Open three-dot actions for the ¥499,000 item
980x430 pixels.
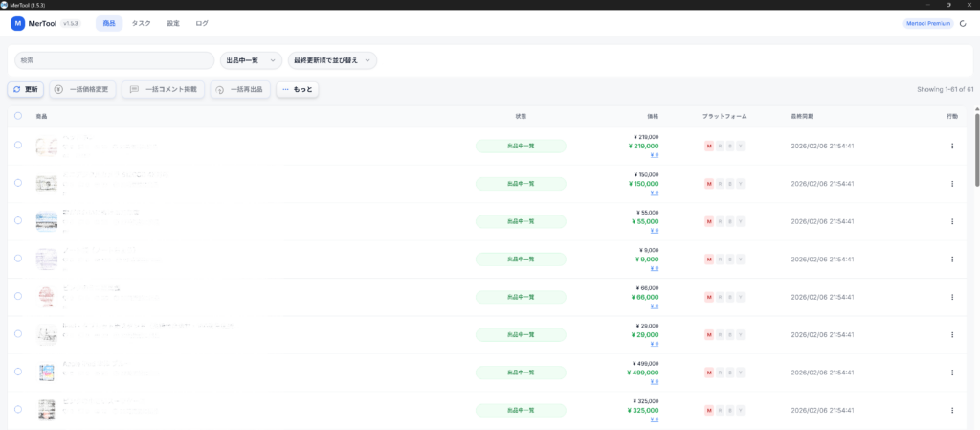point(951,373)
